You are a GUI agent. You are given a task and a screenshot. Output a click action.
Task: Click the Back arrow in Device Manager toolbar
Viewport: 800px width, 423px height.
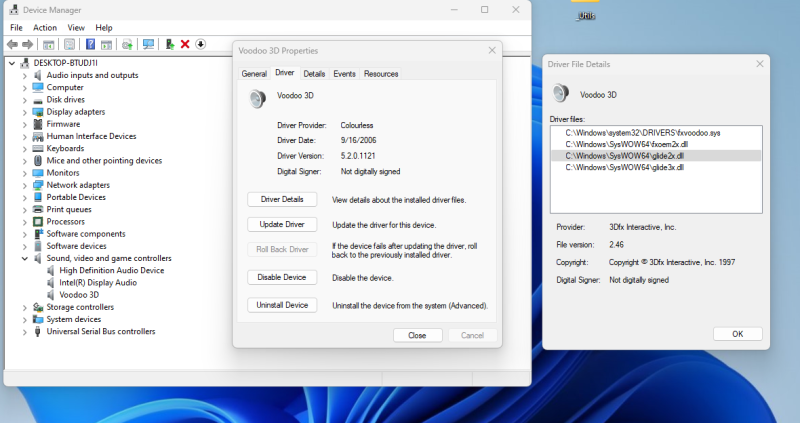pos(12,44)
